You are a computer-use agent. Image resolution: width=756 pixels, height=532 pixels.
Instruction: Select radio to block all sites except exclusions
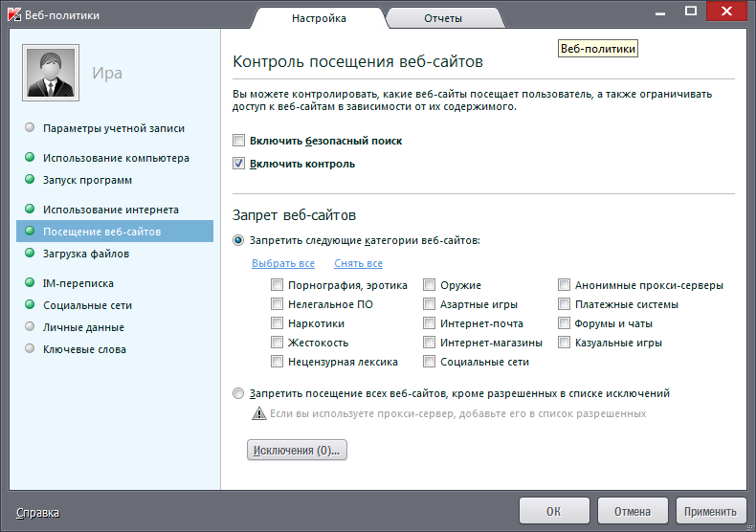pos(239,392)
